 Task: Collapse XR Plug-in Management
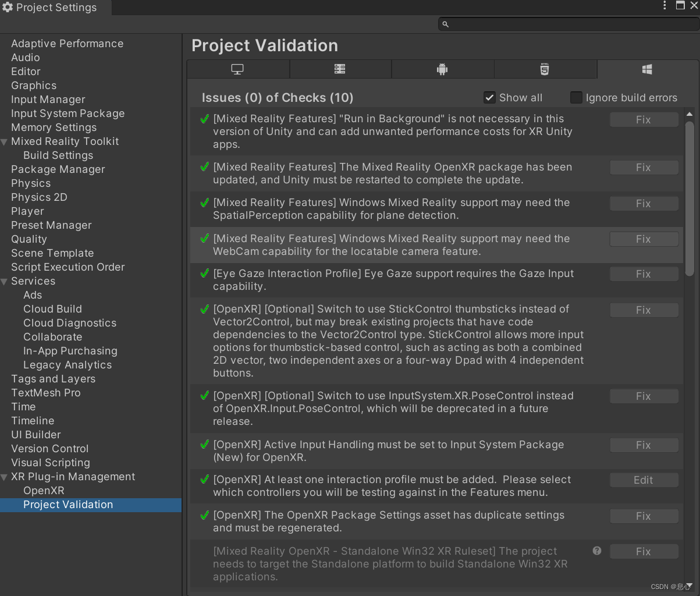point(5,476)
